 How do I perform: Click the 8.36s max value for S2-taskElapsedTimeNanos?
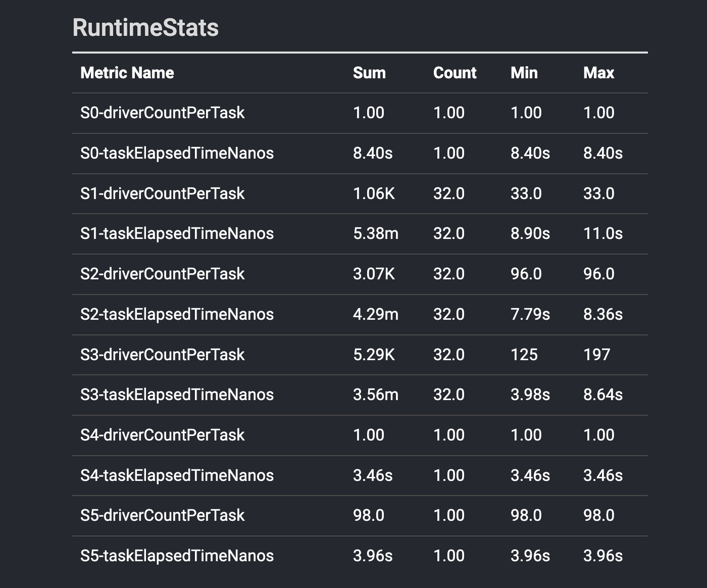click(603, 314)
